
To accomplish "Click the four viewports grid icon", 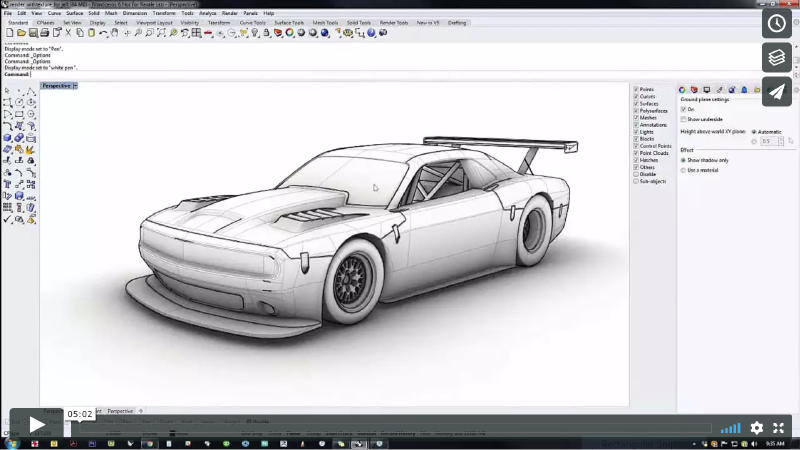I will 196,33.
